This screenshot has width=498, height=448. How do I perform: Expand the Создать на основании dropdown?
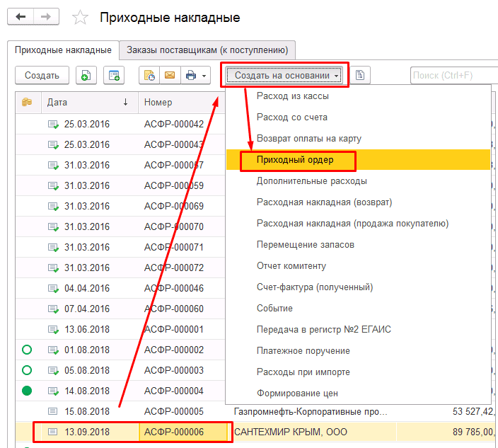(x=284, y=75)
